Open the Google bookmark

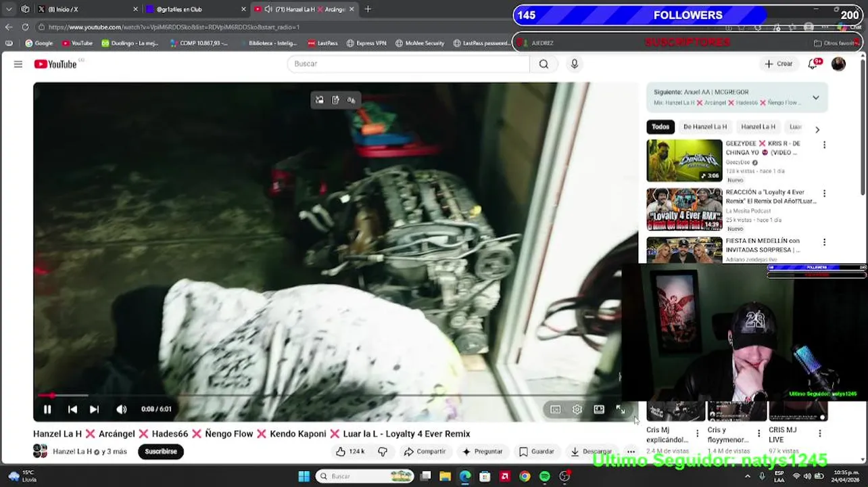click(x=39, y=43)
